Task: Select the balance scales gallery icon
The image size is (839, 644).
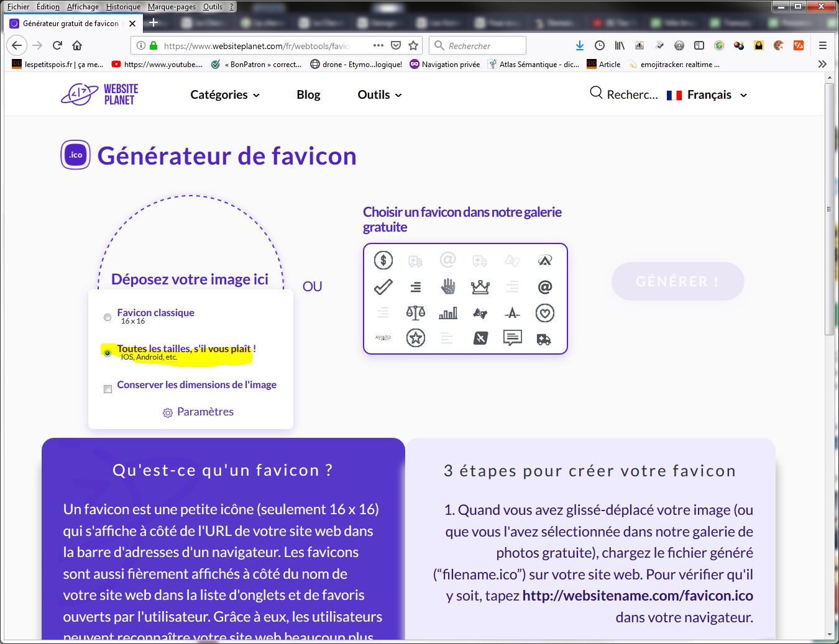Action: click(415, 313)
